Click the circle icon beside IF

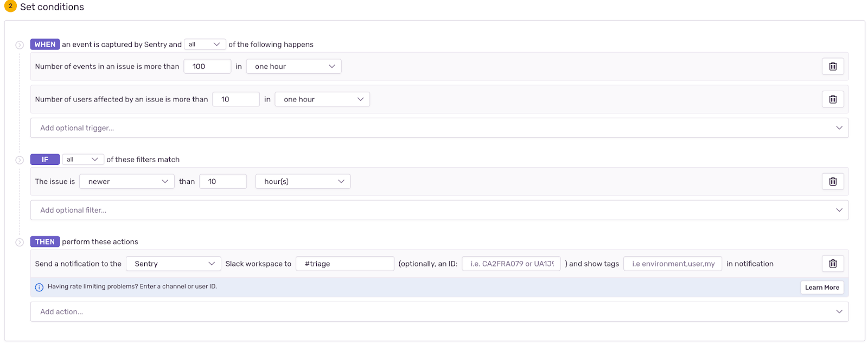(20, 160)
